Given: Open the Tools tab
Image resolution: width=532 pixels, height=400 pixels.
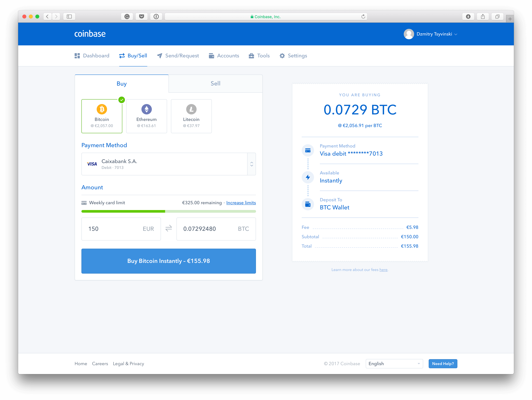Looking at the screenshot, I should (259, 56).
